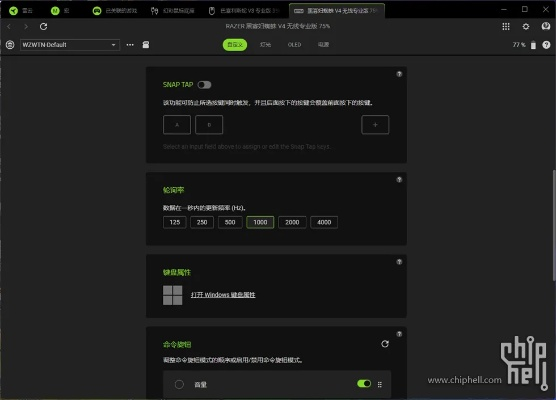Set polling rate to 4000 Hz
556x400 pixels.
point(324,222)
